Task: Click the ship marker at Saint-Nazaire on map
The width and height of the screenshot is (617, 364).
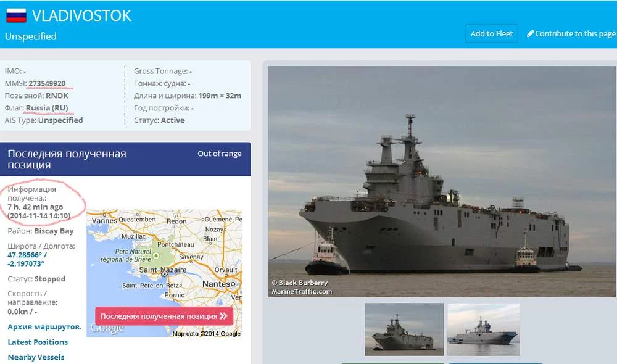Action: tap(164, 274)
